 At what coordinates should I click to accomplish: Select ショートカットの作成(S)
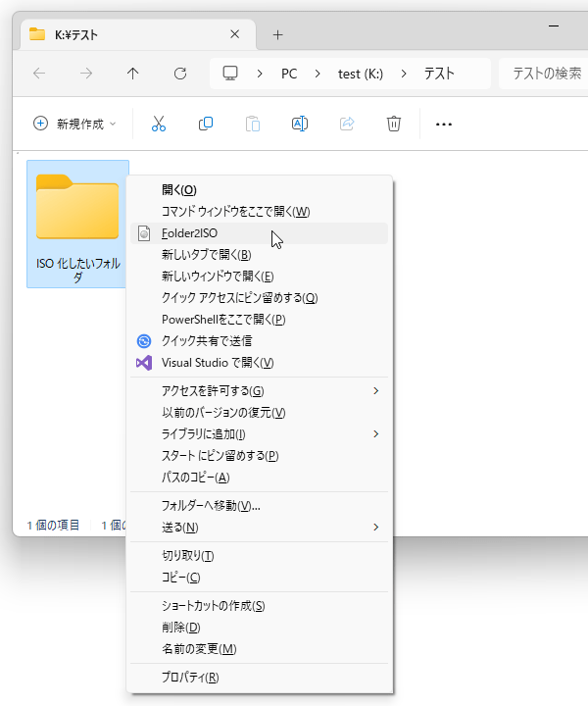coord(259,606)
